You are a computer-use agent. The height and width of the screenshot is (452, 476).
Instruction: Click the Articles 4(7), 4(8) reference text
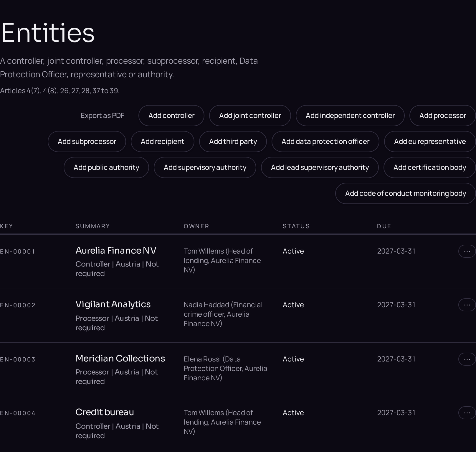point(59,91)
